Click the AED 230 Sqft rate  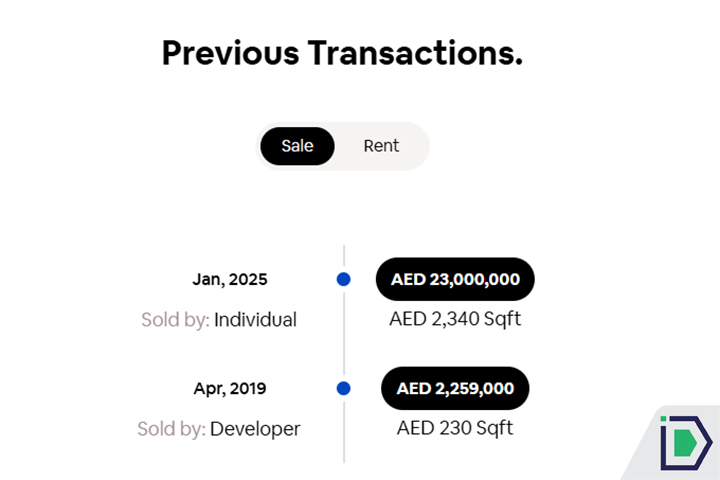point(455,428)
